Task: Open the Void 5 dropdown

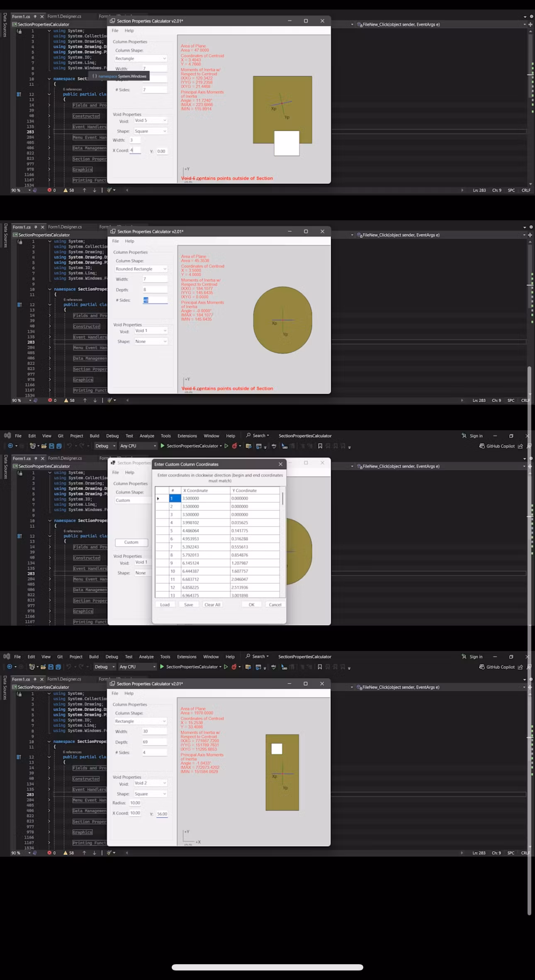Action: click(x=150, y=120)
